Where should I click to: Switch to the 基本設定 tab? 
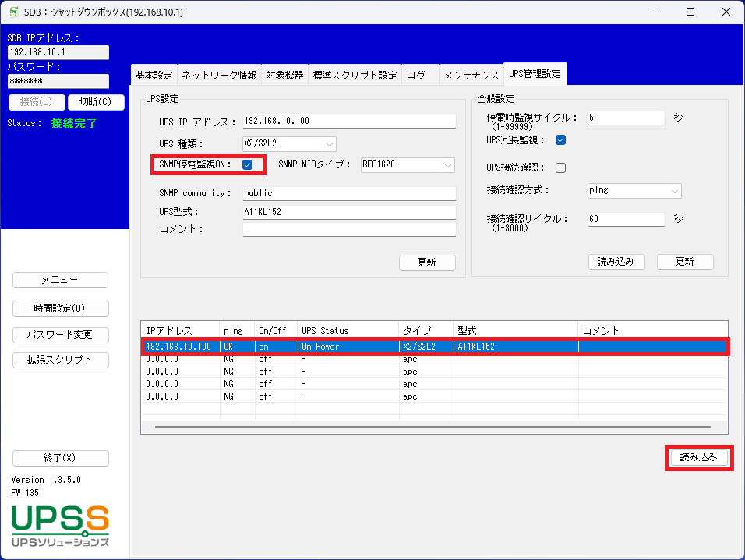click(x=154, y=76)
